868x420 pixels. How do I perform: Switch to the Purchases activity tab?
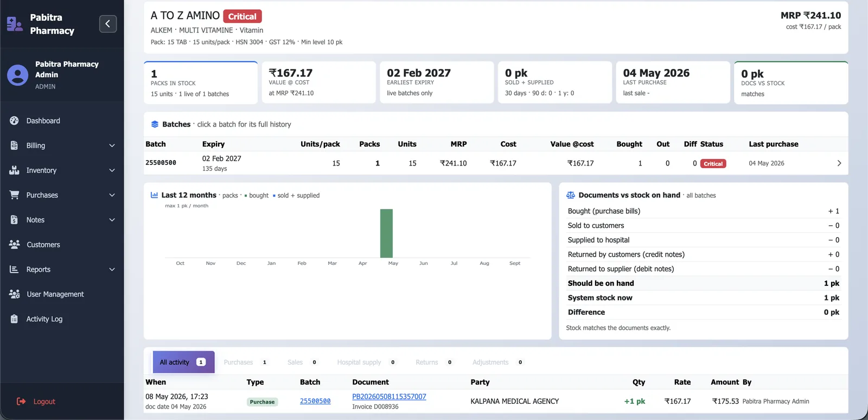pyautogui.click(x=246, y=362)
